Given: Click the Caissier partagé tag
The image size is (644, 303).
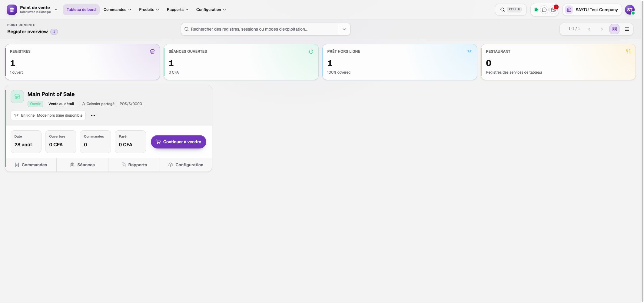Looking at the screenshot, I should pos(98,104).
